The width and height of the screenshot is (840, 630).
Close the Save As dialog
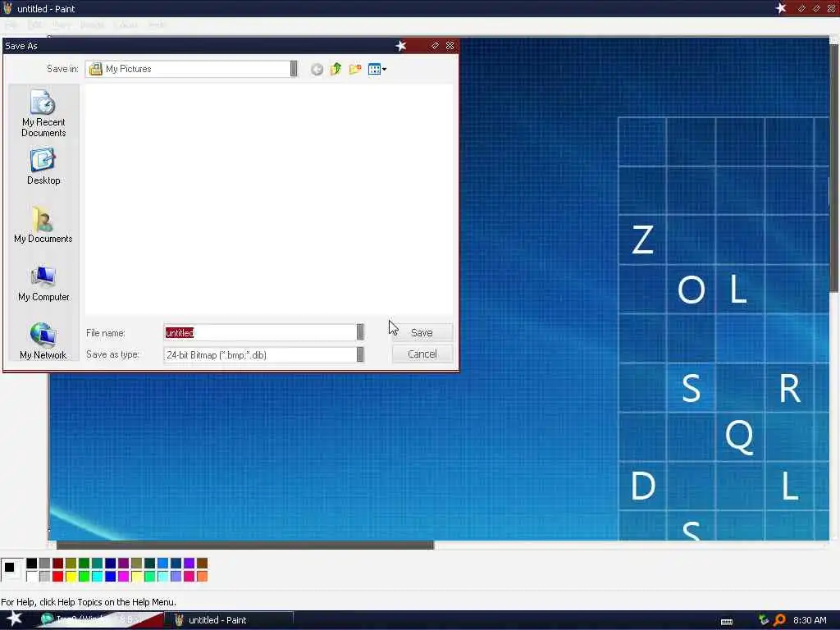pos(450,46)
